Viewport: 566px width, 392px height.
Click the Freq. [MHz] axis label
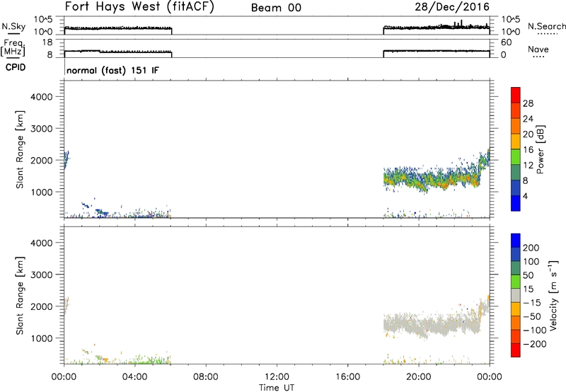click(x=13, y=47)
